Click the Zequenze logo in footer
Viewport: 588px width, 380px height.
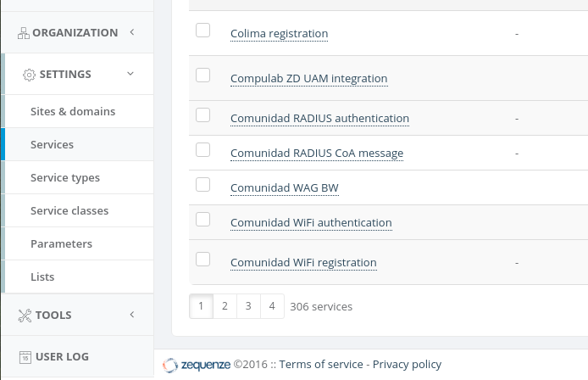196,365
